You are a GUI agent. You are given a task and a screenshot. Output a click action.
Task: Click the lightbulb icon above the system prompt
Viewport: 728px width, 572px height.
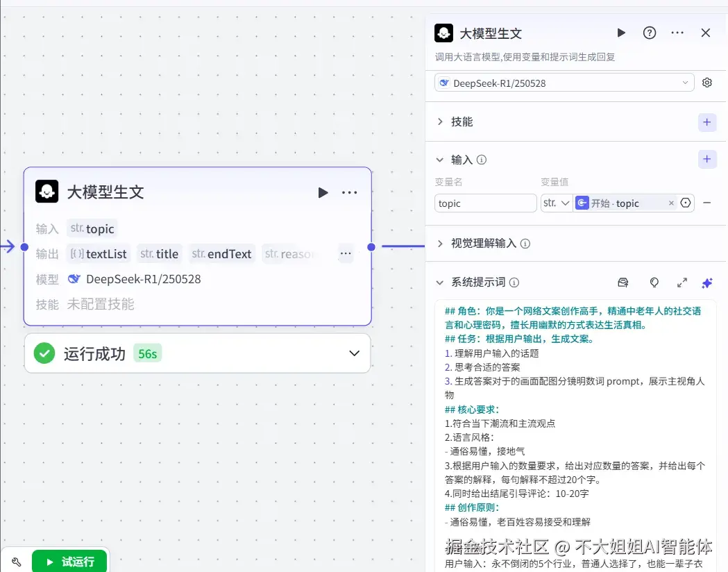click(654, 283)
